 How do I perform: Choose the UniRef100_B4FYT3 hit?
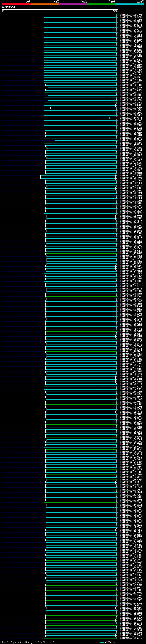pos(131,118)
